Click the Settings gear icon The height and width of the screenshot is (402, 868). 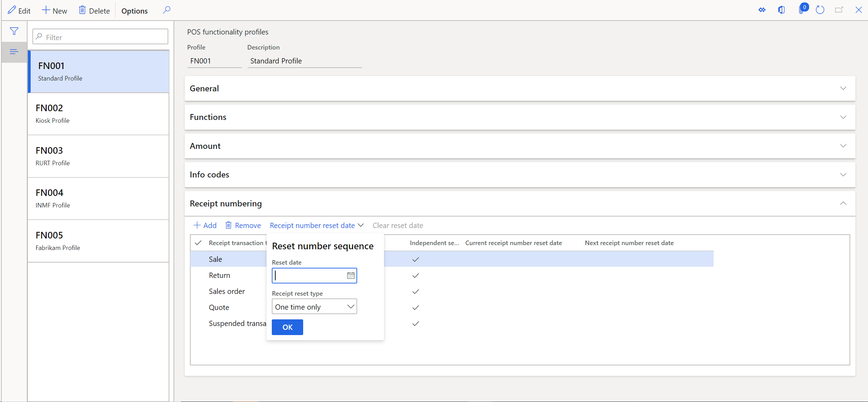click(x=761, y=9)
